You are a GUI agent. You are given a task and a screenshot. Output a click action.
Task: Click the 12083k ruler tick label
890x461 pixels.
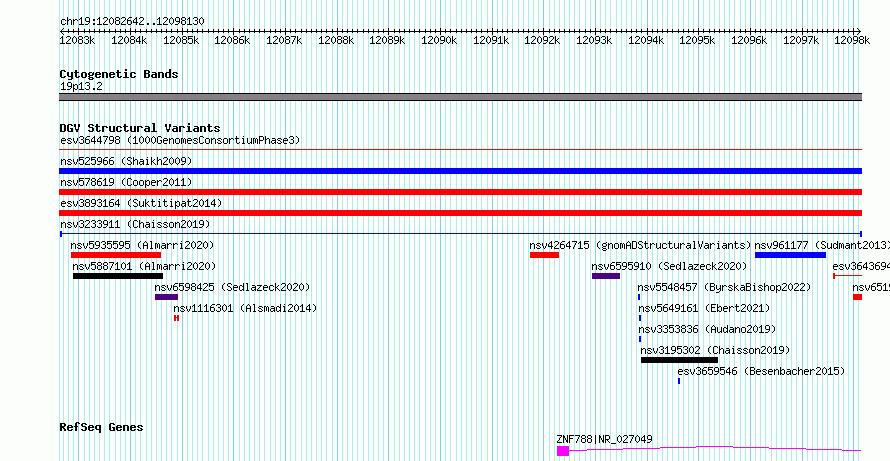(x=77, y=40)
